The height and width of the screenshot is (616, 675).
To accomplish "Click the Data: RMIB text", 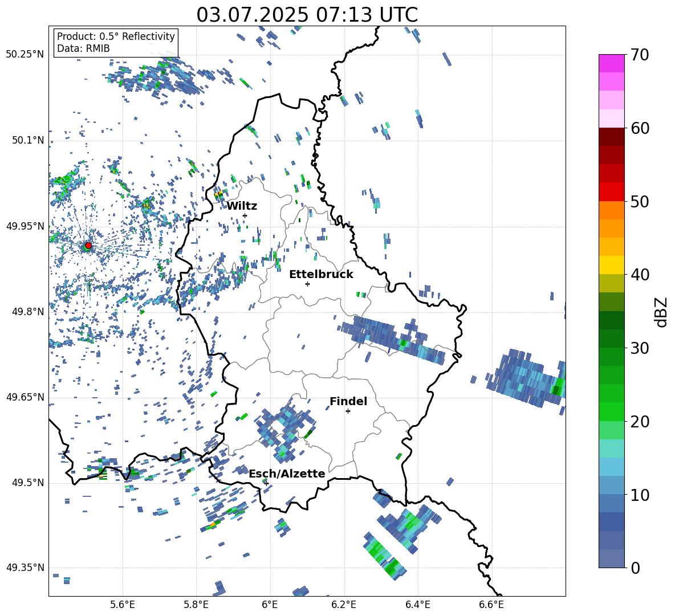I will point(83,48).
